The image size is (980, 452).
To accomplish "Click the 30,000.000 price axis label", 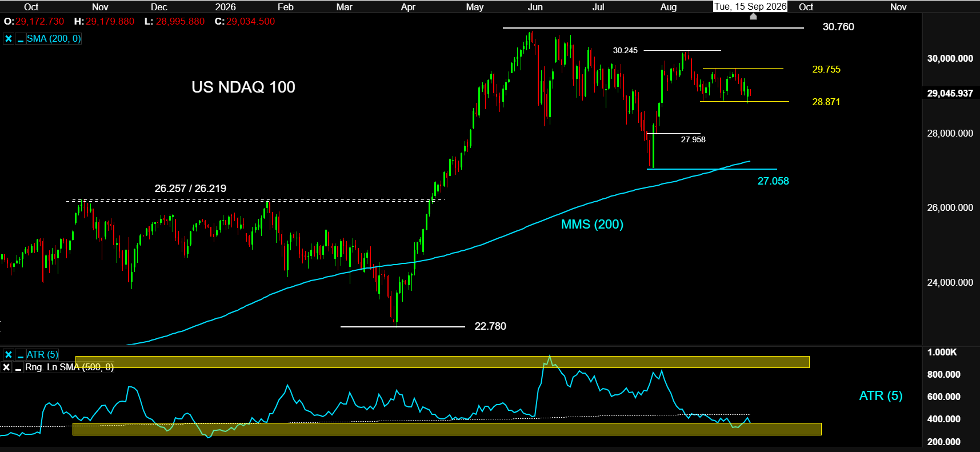I will pyautogui.click(x=950, y=58).
